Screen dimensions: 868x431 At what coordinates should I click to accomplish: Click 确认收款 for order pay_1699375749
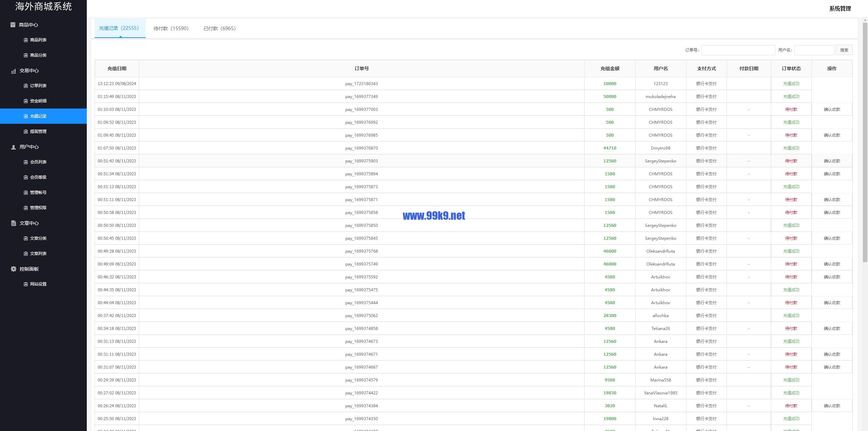pyautogui.click(x=832, y=264)
